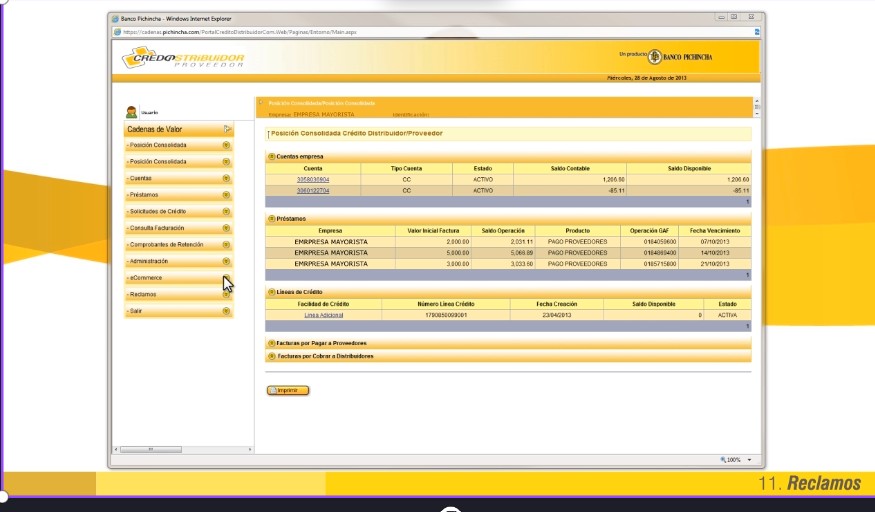The height and width of the screenshot is (512, 875).
Task: Select the eCommerce menu entry
Action: (x=179, y=278)
